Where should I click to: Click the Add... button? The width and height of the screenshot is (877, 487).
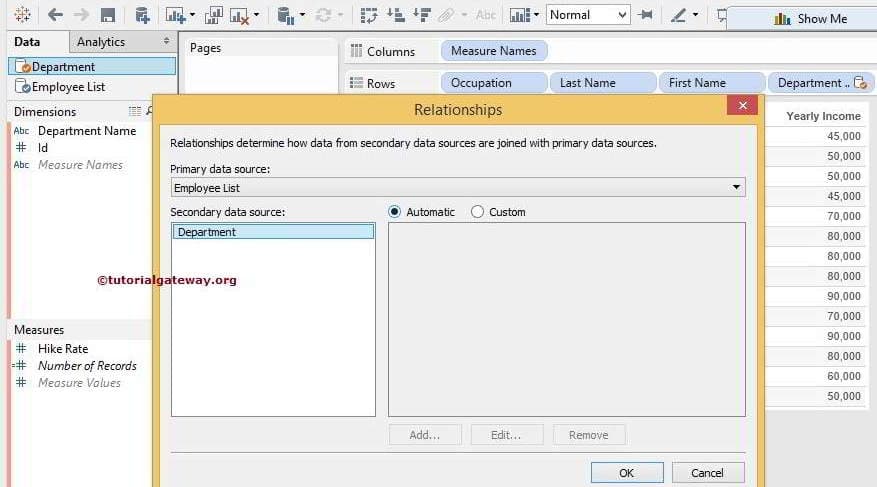pyautogui.click(x=425, y=435)
